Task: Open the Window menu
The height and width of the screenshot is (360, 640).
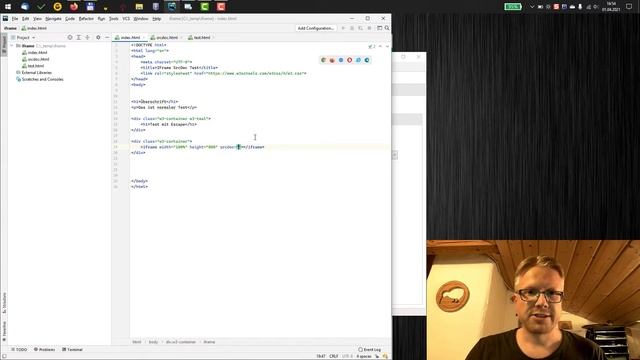Action: [x=141, y=19]
